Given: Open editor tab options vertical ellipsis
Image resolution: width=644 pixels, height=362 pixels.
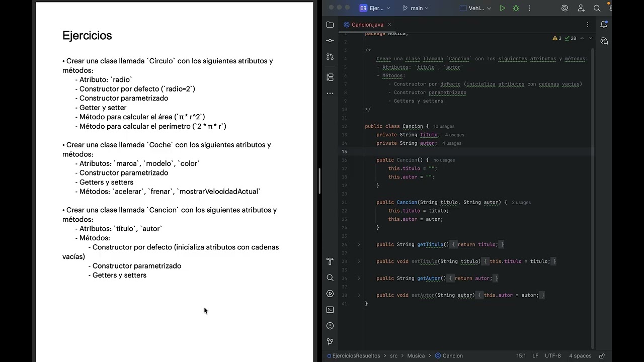Looking at the screenshot, I should (587, 25).
